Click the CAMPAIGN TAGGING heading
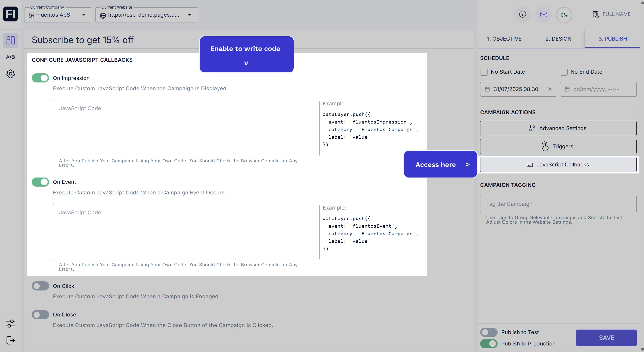 (x=508, y=185)
